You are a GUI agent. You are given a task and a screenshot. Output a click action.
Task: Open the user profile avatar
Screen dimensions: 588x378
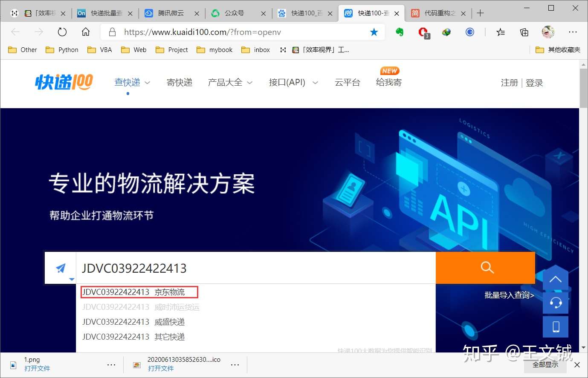(x=548, y=32)
